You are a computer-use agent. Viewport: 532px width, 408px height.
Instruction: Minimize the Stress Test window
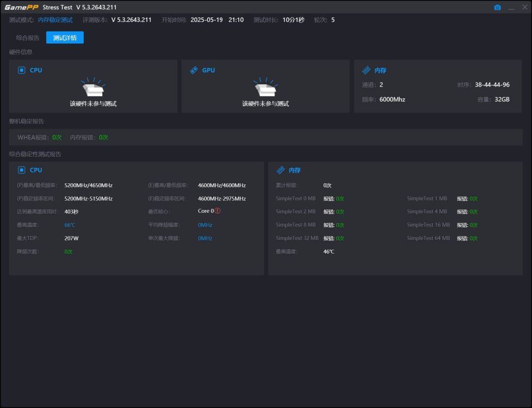(x=511, y=8)
